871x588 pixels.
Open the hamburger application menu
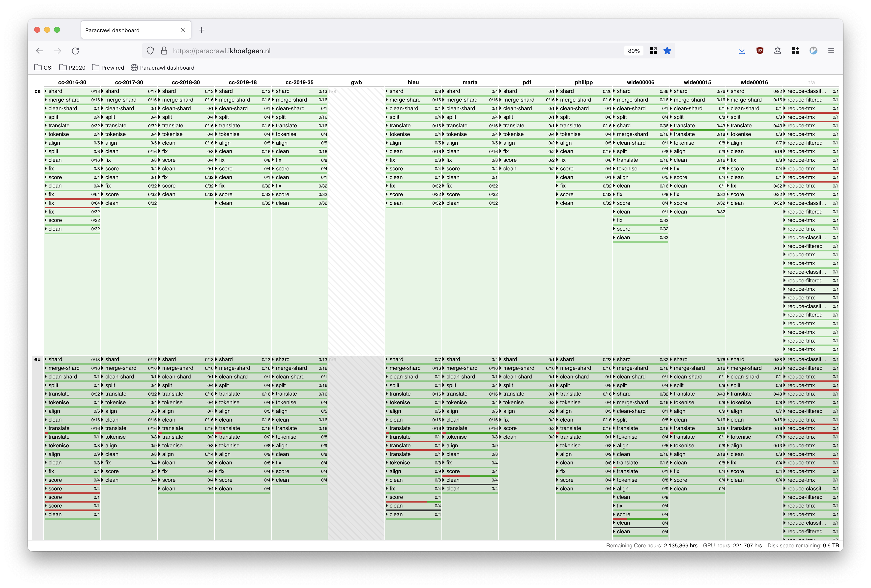coord(831,51)
